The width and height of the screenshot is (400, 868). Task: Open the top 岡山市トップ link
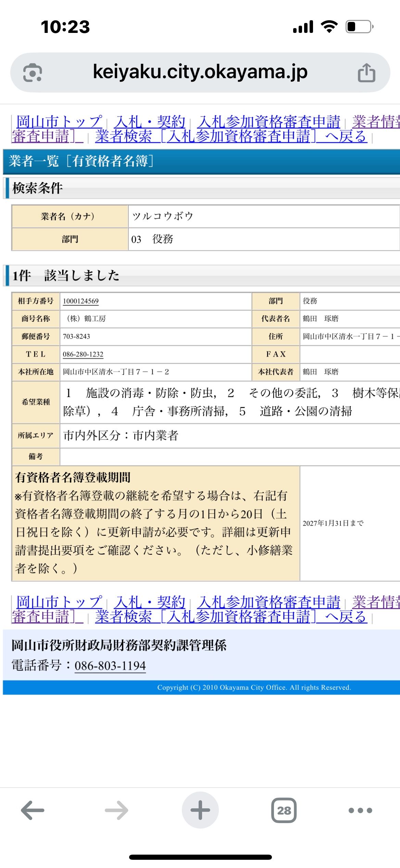[x=59, y=122]
